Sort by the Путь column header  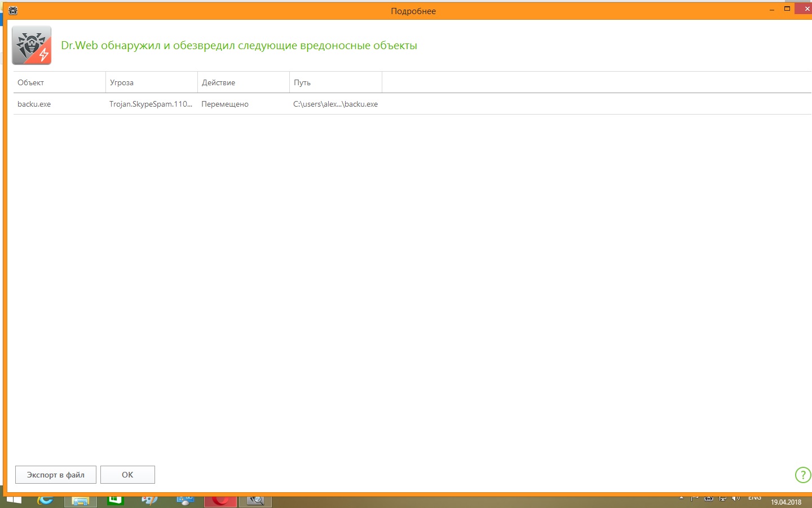click(336, 82)
